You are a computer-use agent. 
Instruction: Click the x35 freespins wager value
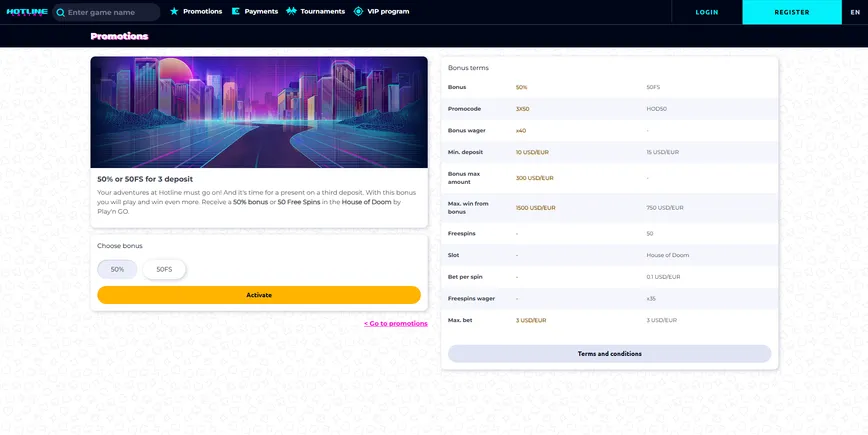(x=651, y=299)
